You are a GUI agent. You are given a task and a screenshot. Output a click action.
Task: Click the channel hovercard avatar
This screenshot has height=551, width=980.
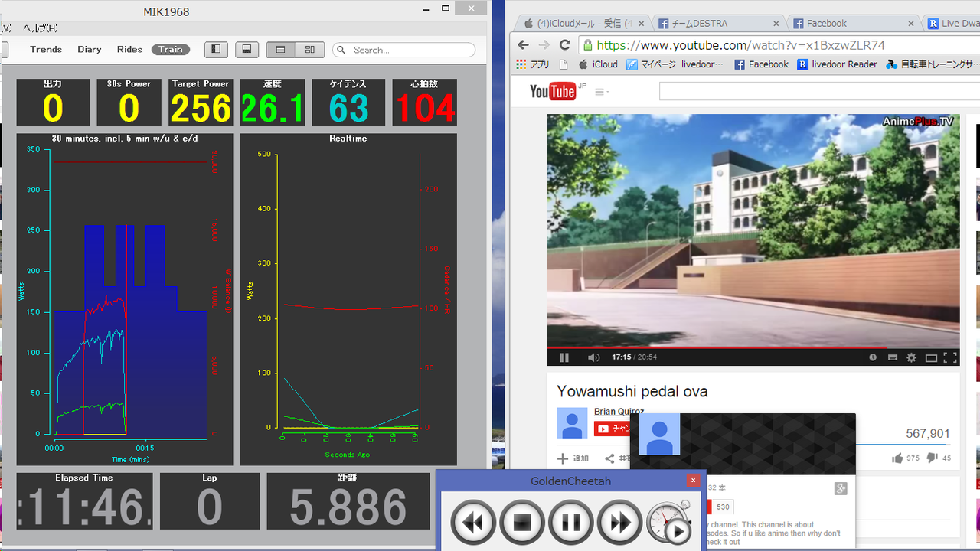click(x=659, y=435)
